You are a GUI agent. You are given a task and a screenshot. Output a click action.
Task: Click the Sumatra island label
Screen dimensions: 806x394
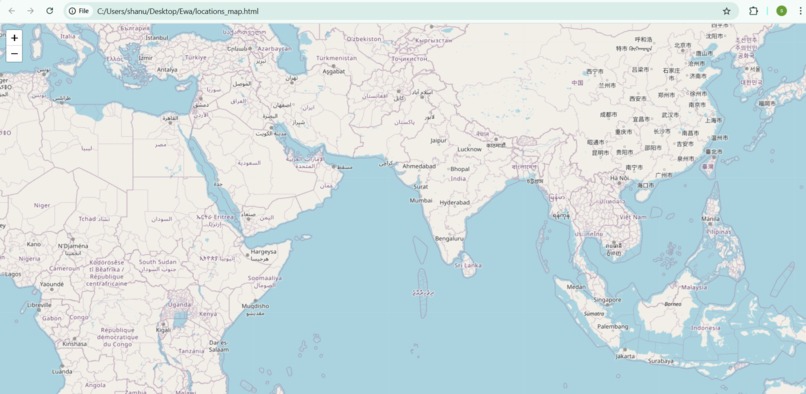click(594, 313)
